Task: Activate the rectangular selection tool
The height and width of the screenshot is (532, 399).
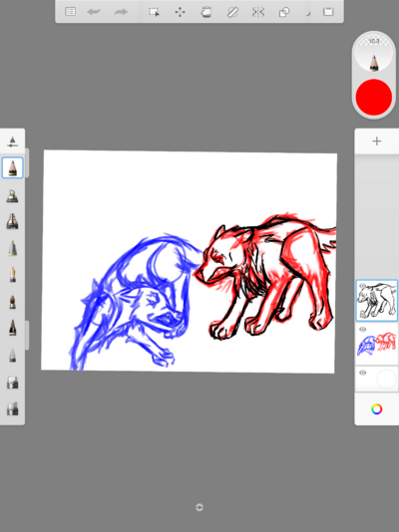Action: tap(155, 12)
